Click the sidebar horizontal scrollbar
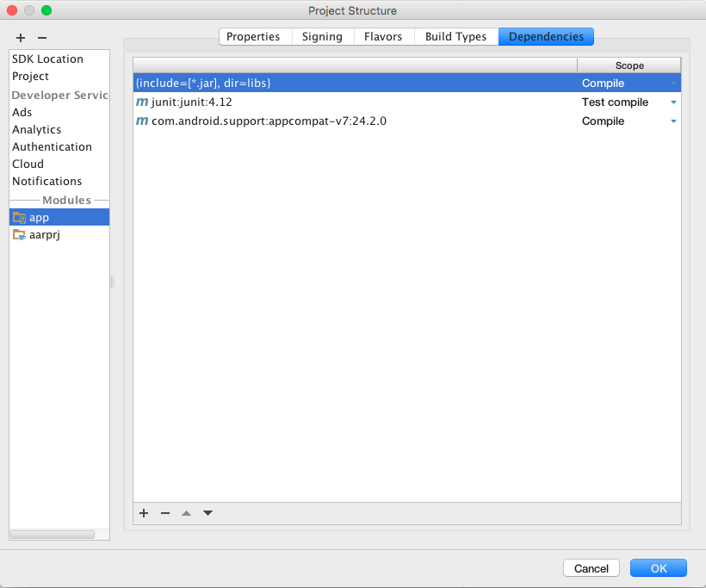706x588 pixels. click(x=53, y=535)
